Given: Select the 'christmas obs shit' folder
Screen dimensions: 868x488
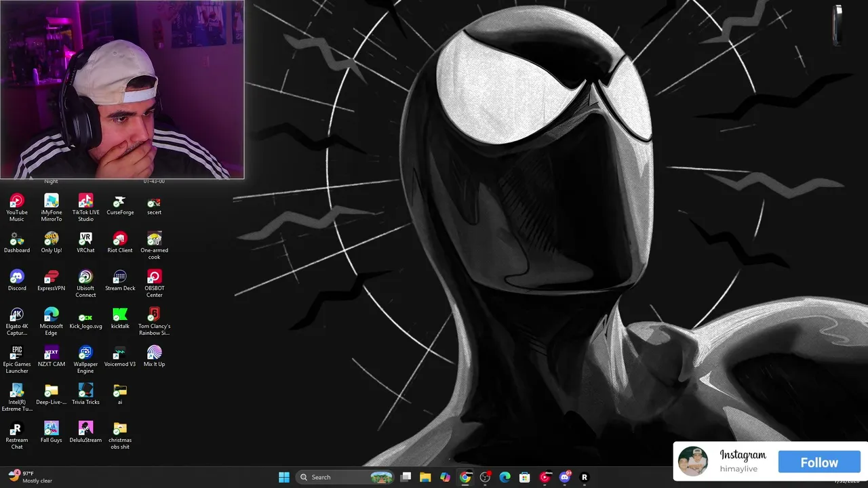Looking at the screenshot, I should [x=120, y=435].
